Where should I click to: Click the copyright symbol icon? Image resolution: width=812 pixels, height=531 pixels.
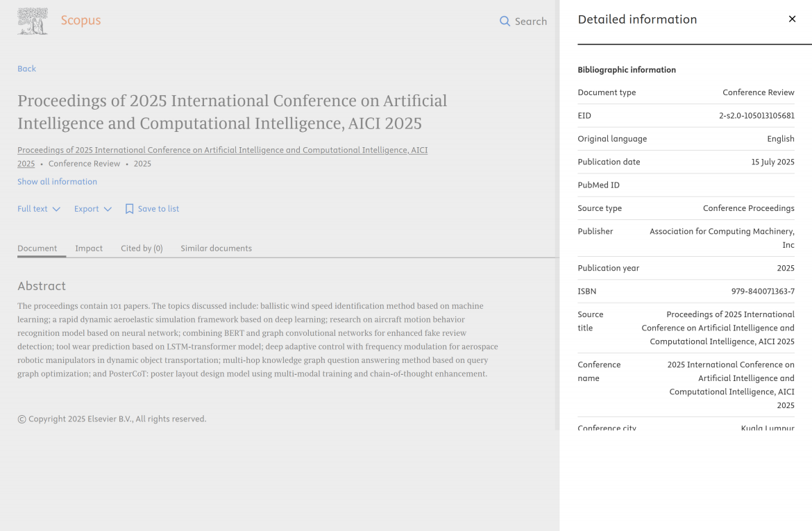tap(22, 419)
